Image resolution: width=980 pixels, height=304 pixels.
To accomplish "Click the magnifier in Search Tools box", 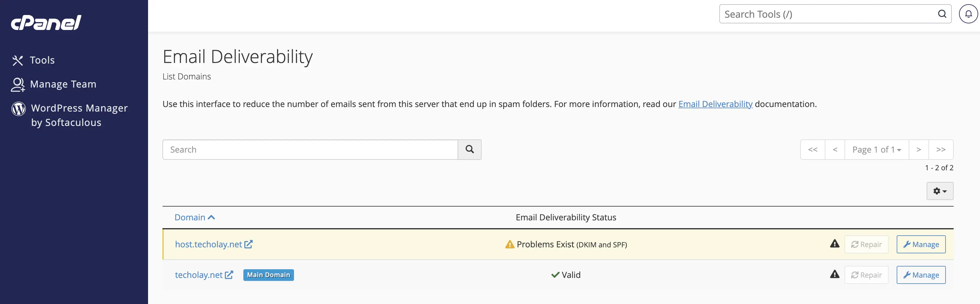I will (942, 14).
